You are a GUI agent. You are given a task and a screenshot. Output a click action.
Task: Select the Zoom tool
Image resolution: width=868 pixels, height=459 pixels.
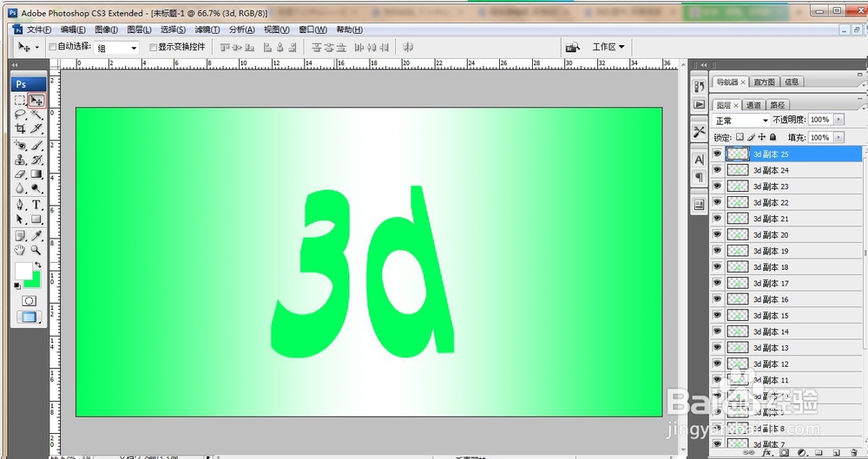click(x=36, y=250)
